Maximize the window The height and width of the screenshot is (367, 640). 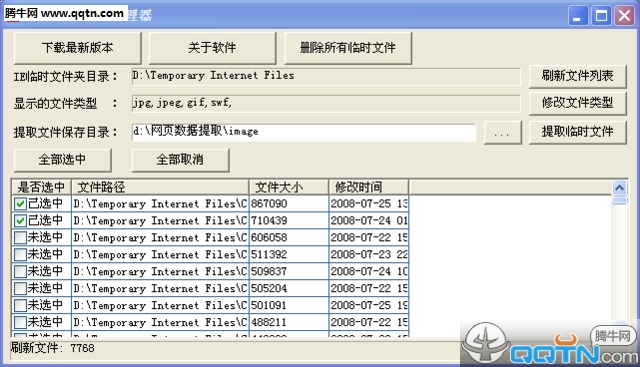(x=601, y=16)
